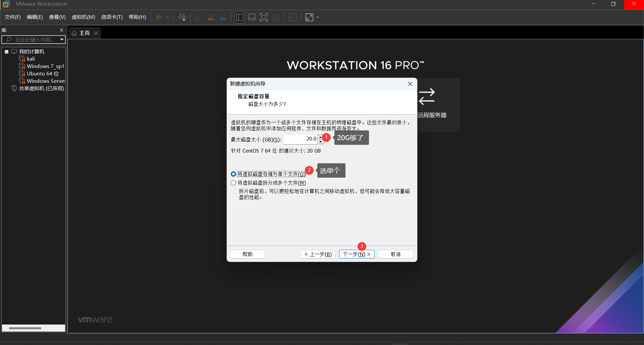Image resolution: width=644 pixels, height=345 pixels.
Task: Increase the max disk size value
Action: [321, 137]
